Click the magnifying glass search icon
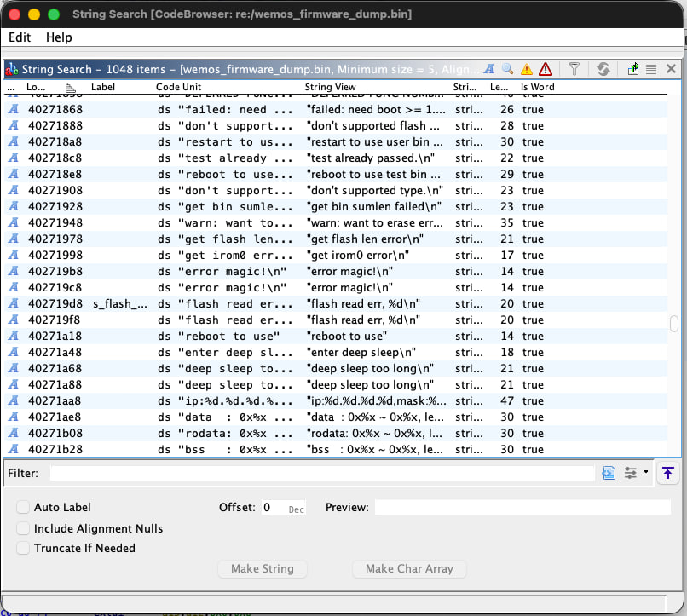 [506, 68]
